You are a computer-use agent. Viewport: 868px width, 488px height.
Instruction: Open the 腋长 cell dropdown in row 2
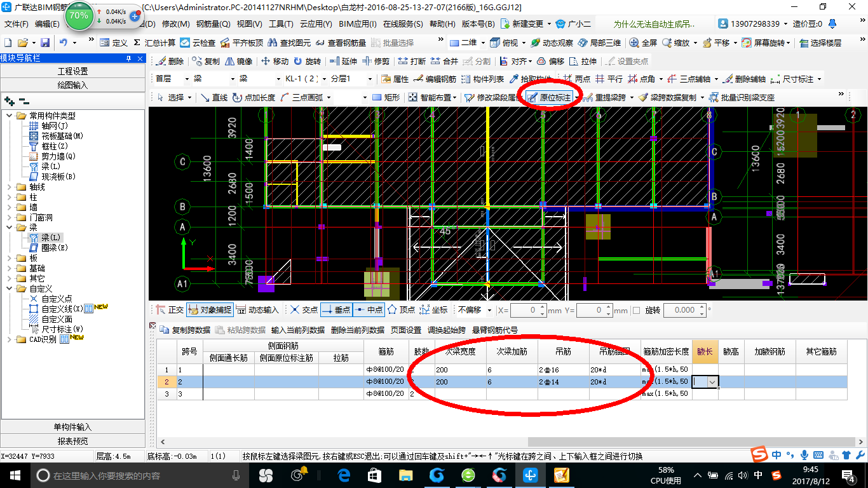coord(713,382)
